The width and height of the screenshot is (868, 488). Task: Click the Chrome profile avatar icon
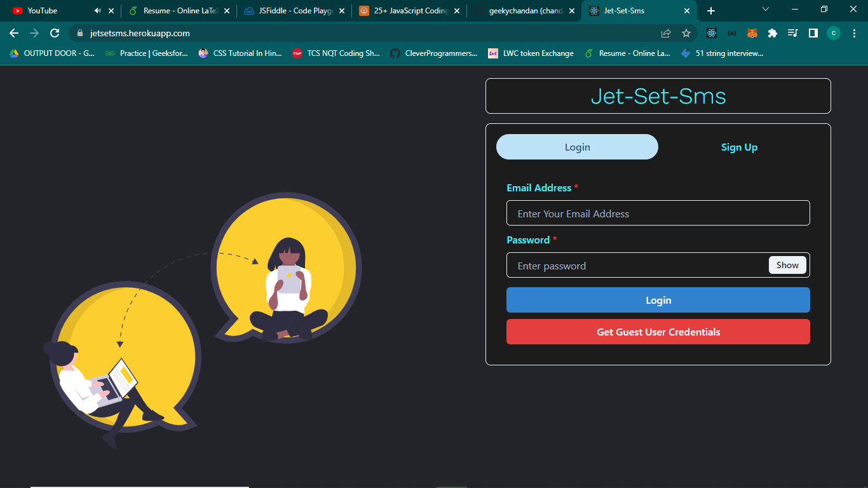(x=833, y=32)
